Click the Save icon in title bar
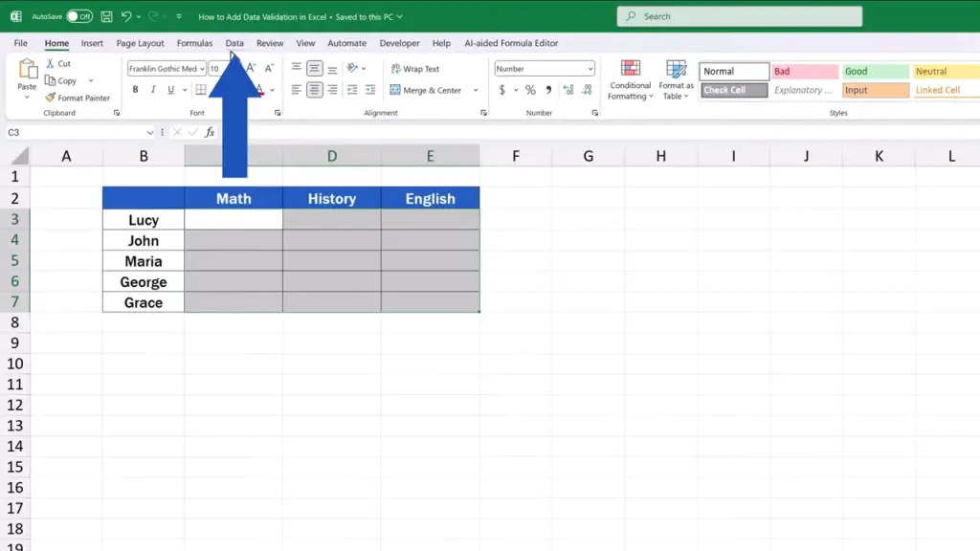980x551 pixels. [106, 16]
